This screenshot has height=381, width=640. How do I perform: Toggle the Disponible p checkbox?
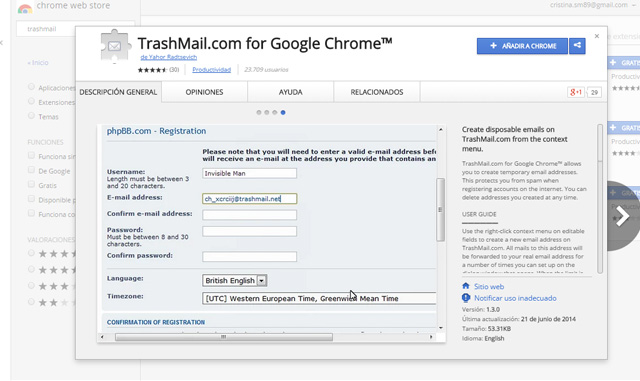coord(31,198)
